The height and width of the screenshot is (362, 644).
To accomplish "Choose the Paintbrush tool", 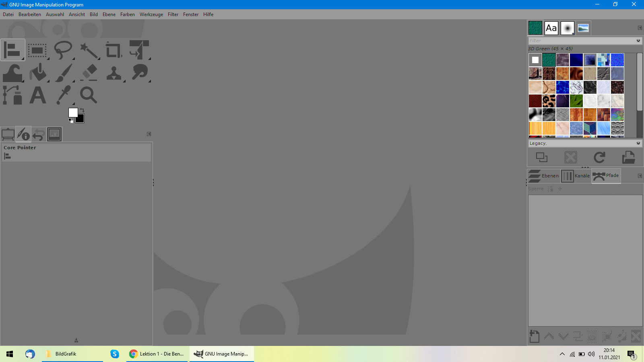I will tap(64, 73).
